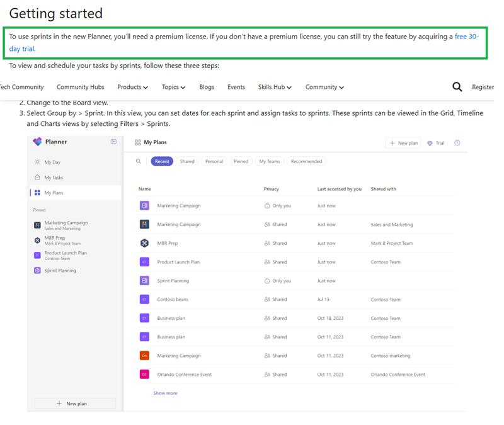Click the My Plans grid icon in sidebar
This screenshot has width=504, height=425.
(x=37, y=193)
